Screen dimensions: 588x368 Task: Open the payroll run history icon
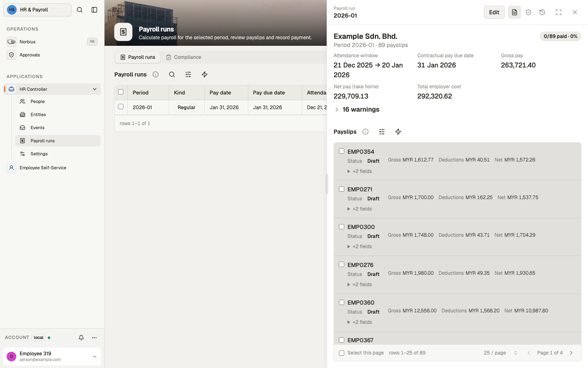click(542, 12)
